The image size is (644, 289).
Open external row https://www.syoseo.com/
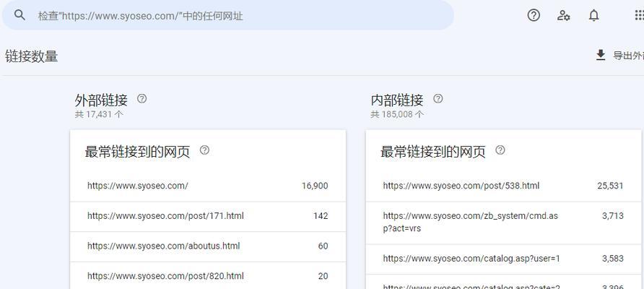coord(208,186)
